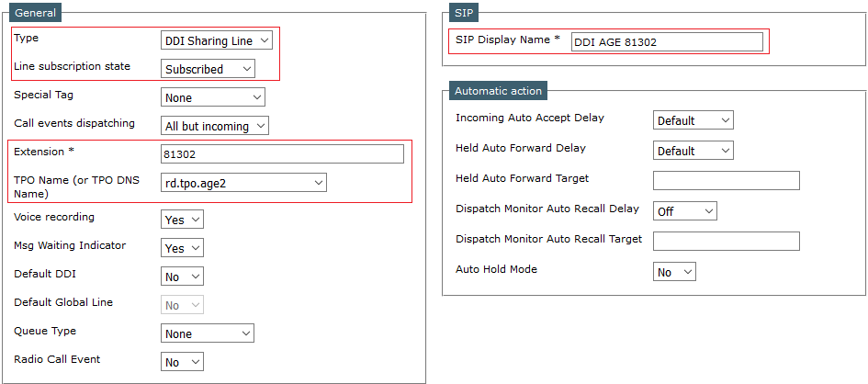Image resolution: width=868 pixels, height=384 pixels.
Task: Open TPO Name dropdown rd.tpo.age2
Action: [x=243, y=182]
